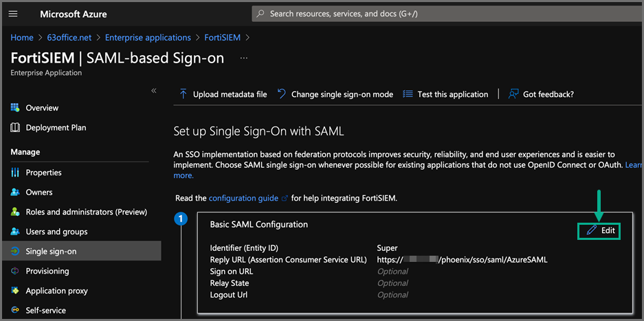Click the search resources input box
The height and width of the screenshot is (321, 644).
click(x=440, y=14)
